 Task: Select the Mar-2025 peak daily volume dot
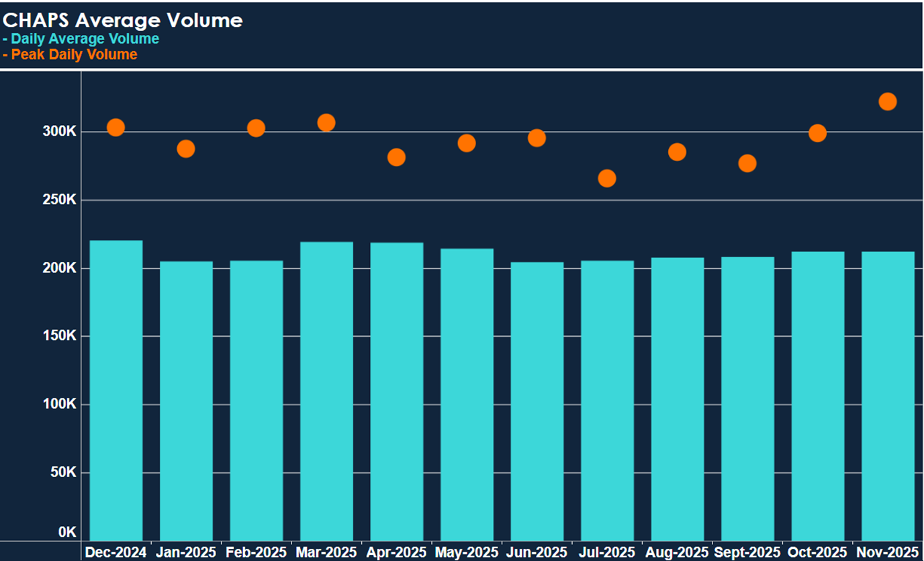click(x=326, y=122)
